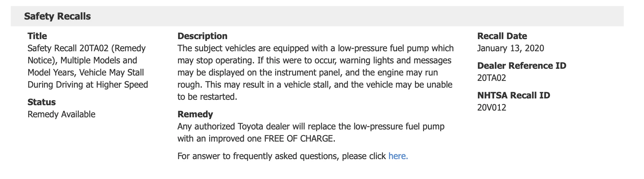Click the frequently asked questions sentence
Viewport: 644px width, 179px height.
[x=293, y=156]
